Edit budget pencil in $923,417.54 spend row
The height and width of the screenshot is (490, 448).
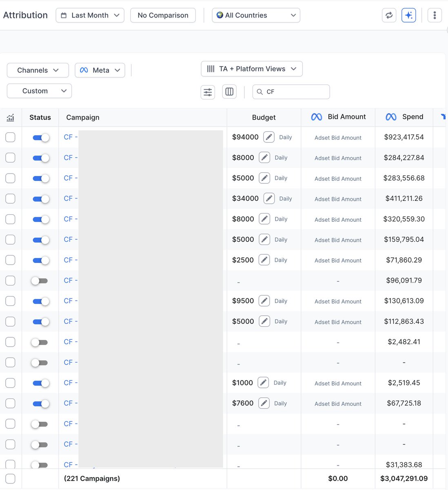[268, 137]
